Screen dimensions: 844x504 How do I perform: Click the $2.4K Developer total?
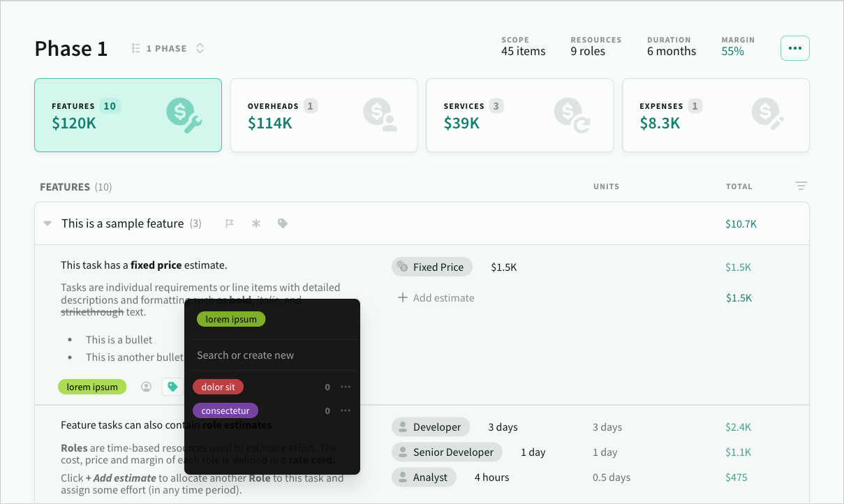[739, 427]
